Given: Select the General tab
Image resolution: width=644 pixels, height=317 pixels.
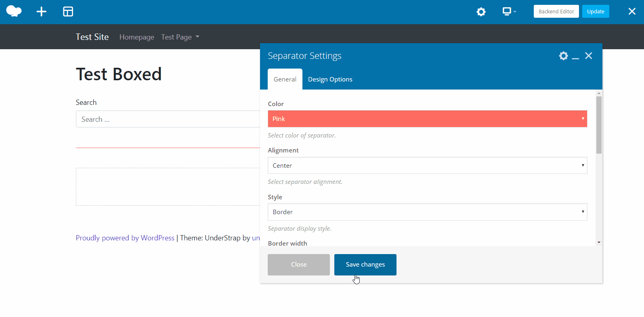Looking at the screenshot, I should 285,79.
